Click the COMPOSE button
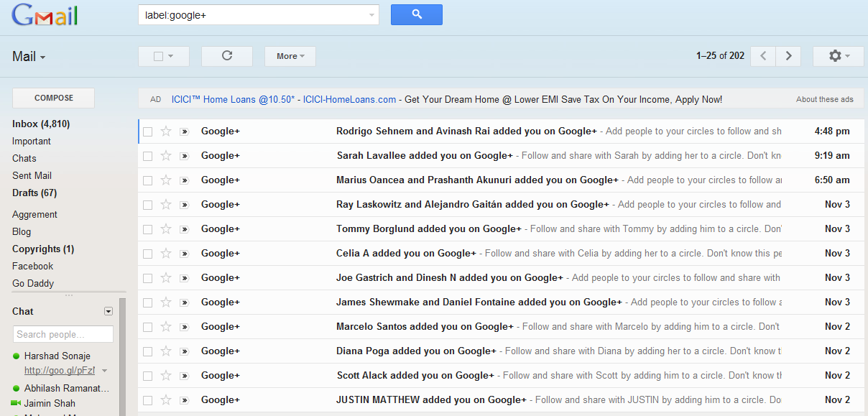 tap(53, 98)
